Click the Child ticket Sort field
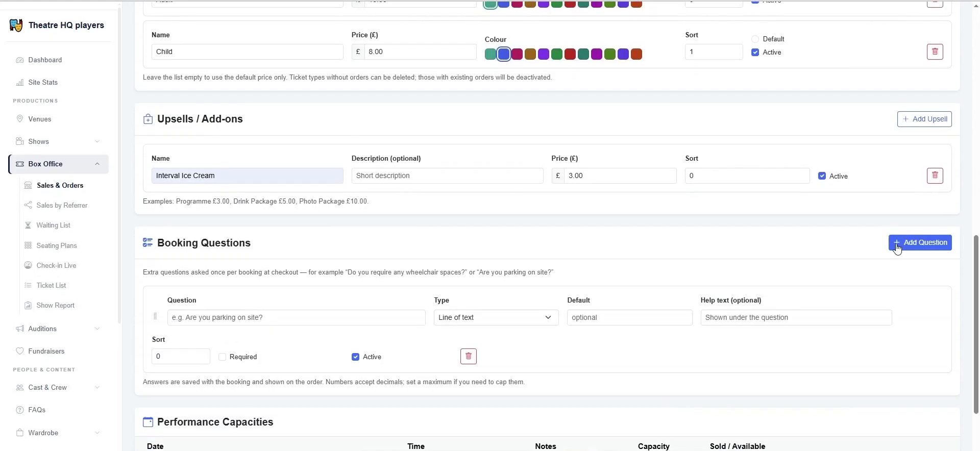 pyautogui.click(x=714, y=52)
